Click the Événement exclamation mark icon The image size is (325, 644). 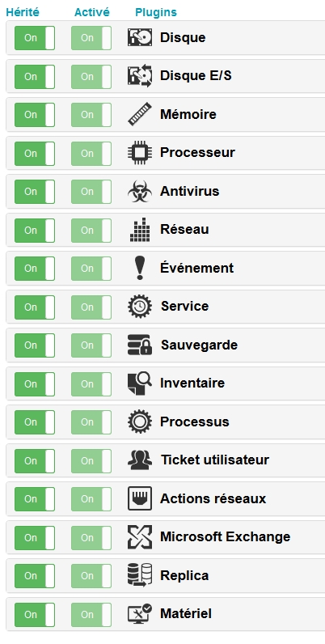click(x=140, y=268)
